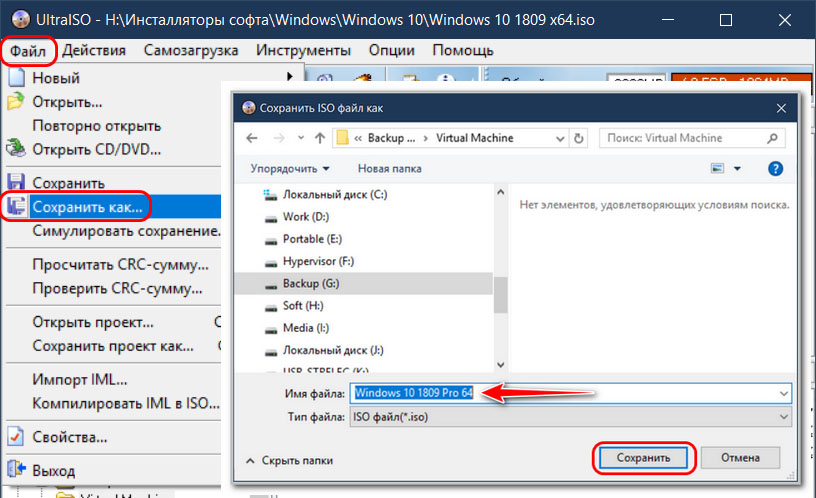The width and height of the screenshot is (816, 498).
Task: Refresh the Virtual Machine folder view
Action: (579, 138)
